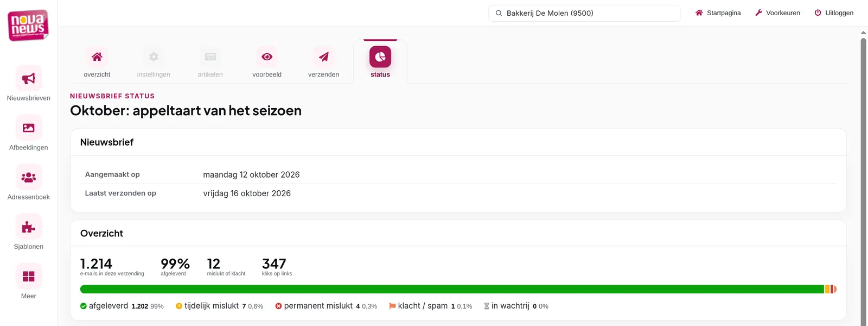Click title Oktober: appeltaart van het seizoen
This screenshot has height=326, width=868.
click(186, 111)
